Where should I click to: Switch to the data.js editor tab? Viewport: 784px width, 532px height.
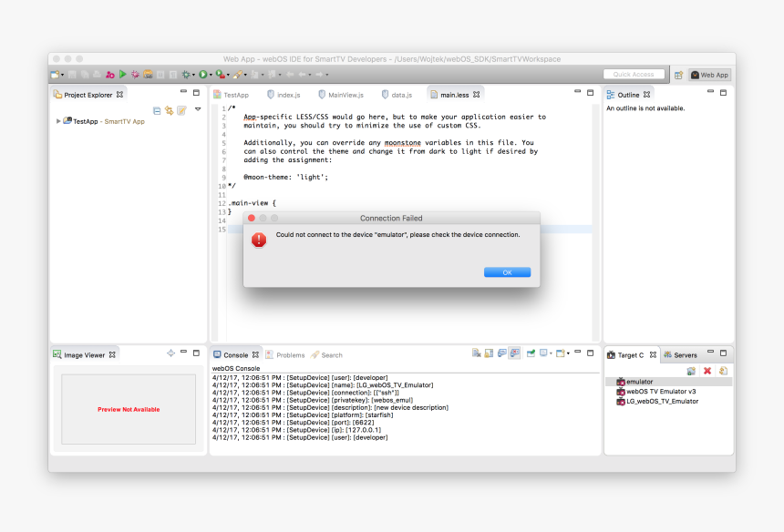[397, 95]
